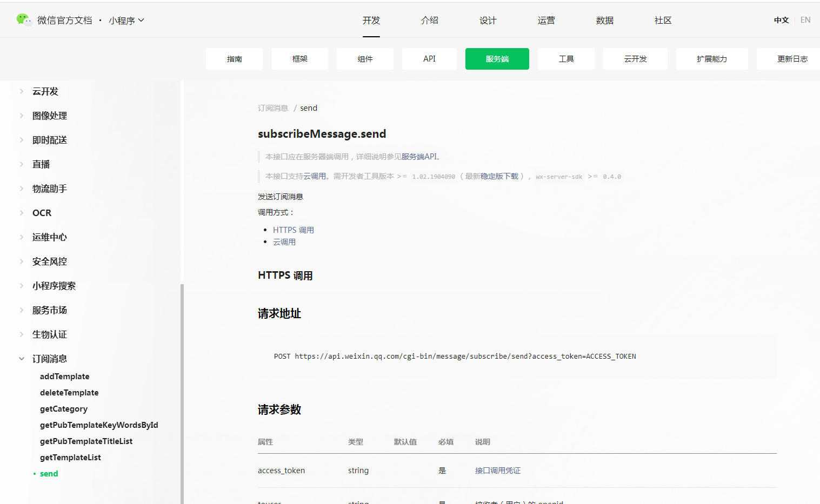Screen dimensions: 820x504
Task: Open the 工具 sub-navigation button
Action: pos(566,59)
